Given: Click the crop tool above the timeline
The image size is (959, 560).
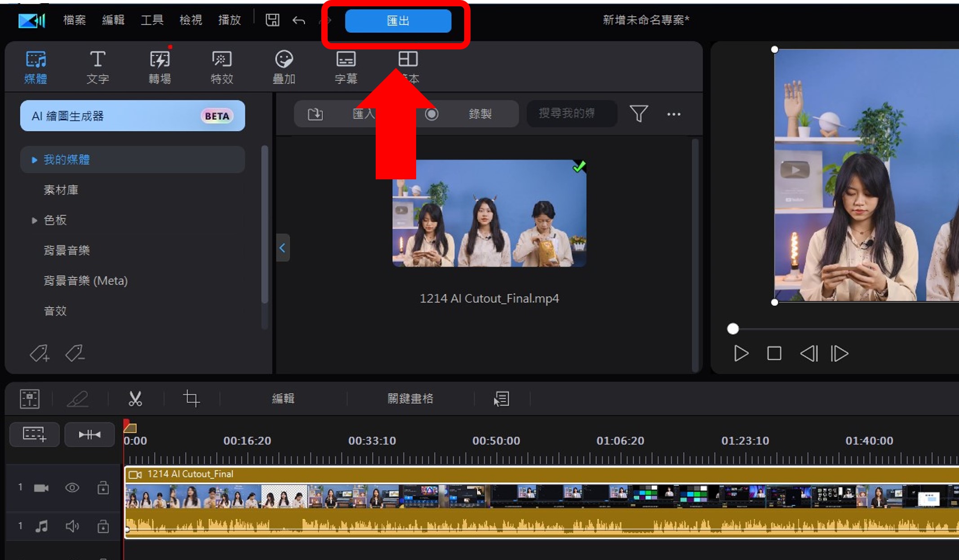Looking at the screenshot, I should 191,398.
